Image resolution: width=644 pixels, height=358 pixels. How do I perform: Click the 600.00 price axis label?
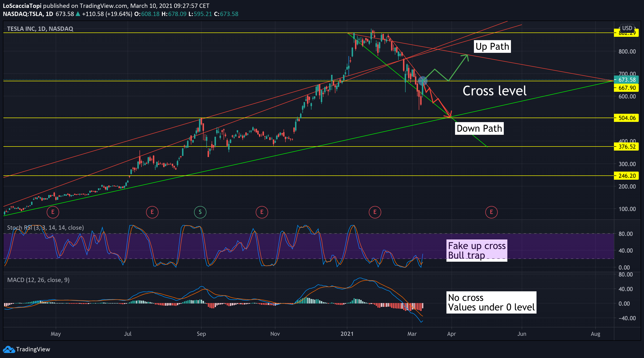coord(627,97)
